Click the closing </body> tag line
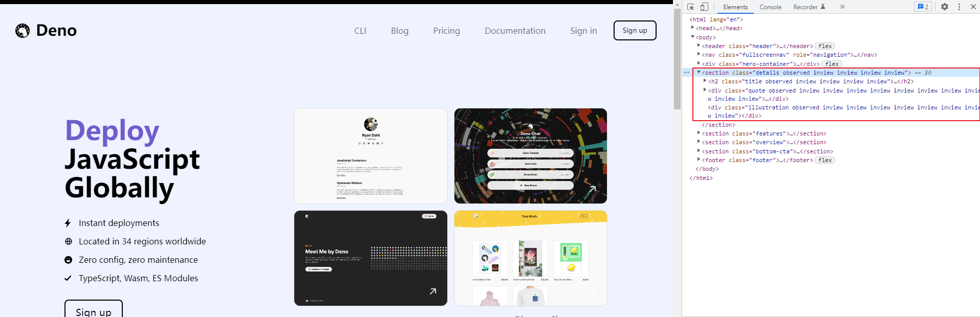 [707, 169]
